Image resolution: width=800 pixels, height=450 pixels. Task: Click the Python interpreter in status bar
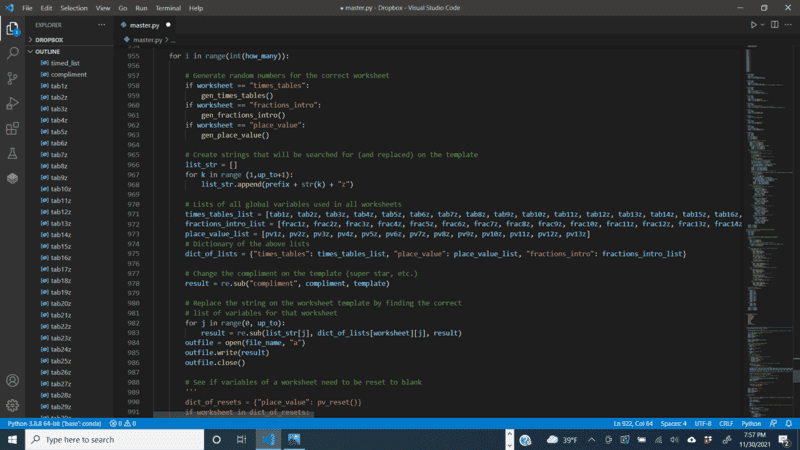tap(54, 423)
